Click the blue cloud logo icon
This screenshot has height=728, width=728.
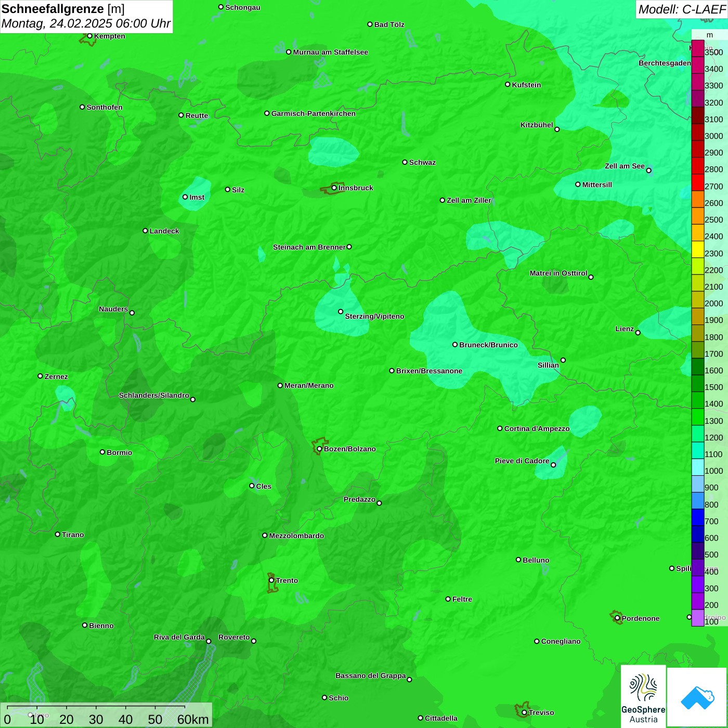pos(697,697)
